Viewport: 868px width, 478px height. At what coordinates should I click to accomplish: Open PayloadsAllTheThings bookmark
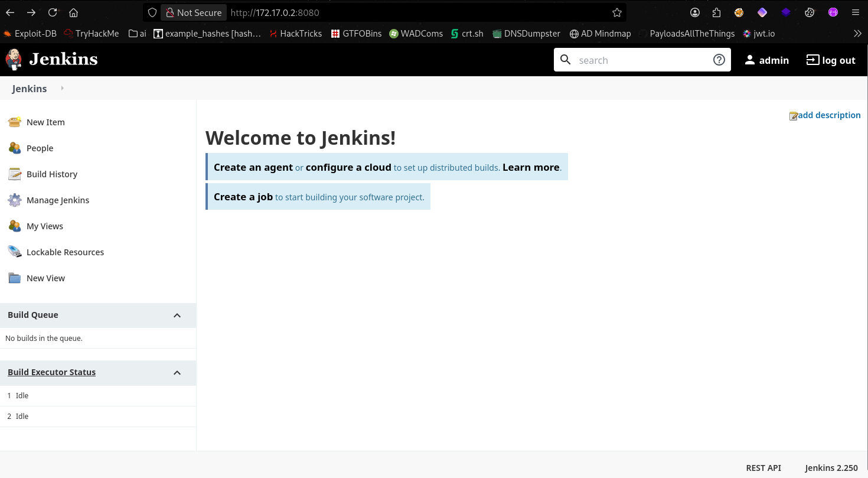(x=687, y=34)
